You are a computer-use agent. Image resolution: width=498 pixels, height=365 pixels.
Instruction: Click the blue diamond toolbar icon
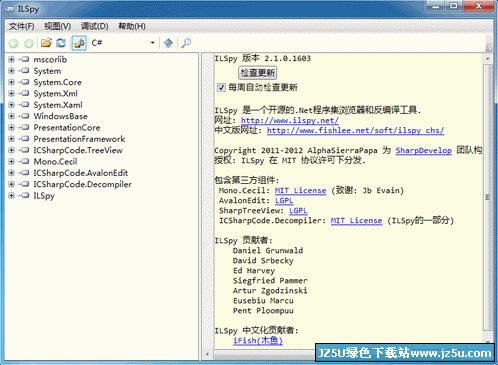(168, 43)
